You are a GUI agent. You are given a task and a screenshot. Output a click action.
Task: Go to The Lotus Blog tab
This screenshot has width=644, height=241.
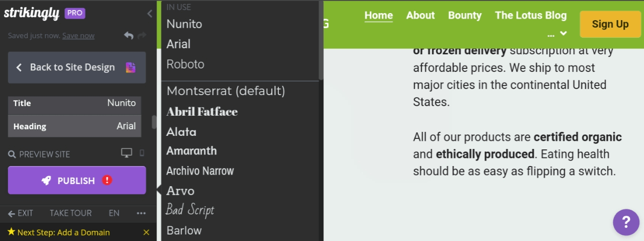point(531,15)
